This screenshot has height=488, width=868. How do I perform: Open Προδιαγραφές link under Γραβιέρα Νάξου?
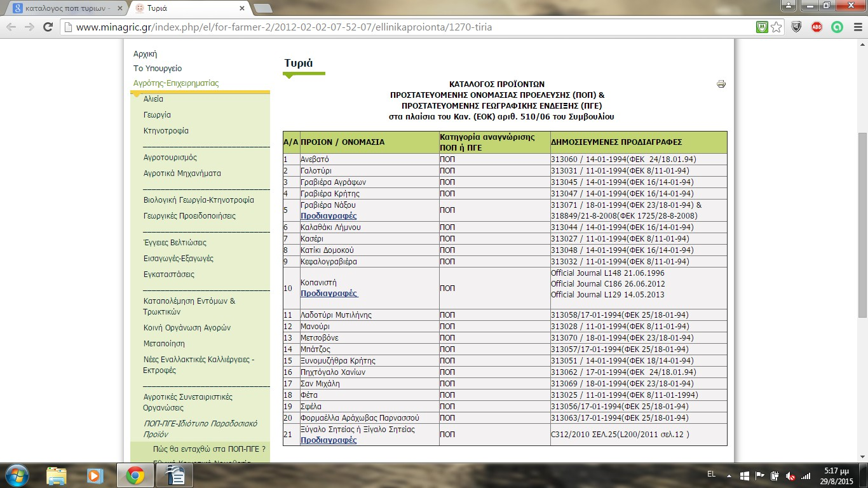(329, 216)
